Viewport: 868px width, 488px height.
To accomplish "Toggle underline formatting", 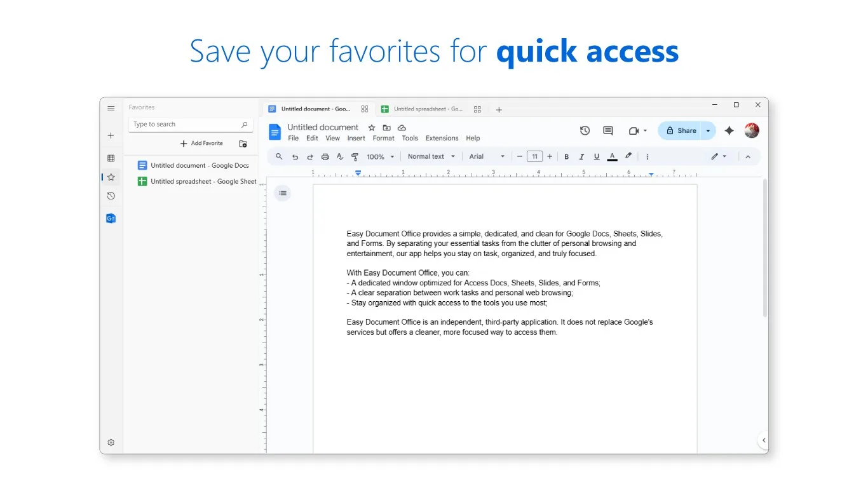I will 597,156.
